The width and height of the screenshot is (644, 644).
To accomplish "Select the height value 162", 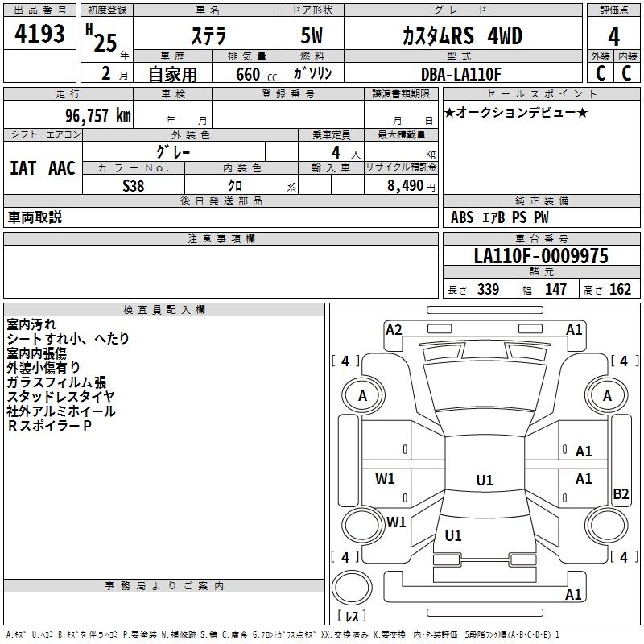I will (x=620, y=290).
